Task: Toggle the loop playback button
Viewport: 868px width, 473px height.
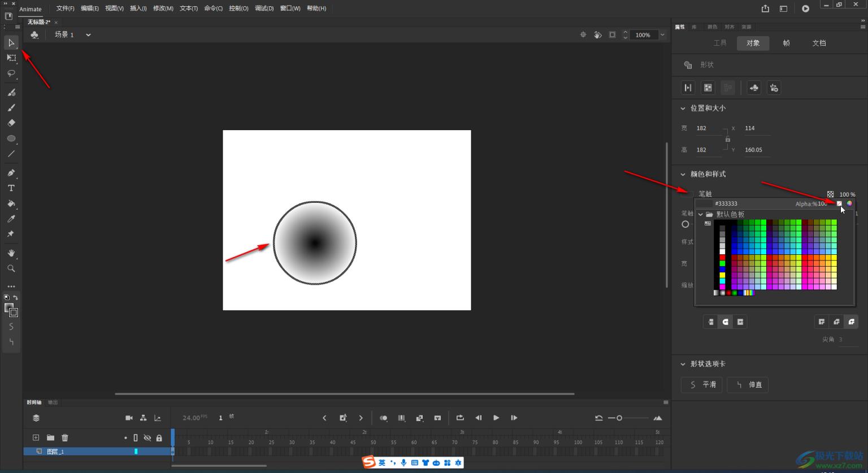Action: 460,418
